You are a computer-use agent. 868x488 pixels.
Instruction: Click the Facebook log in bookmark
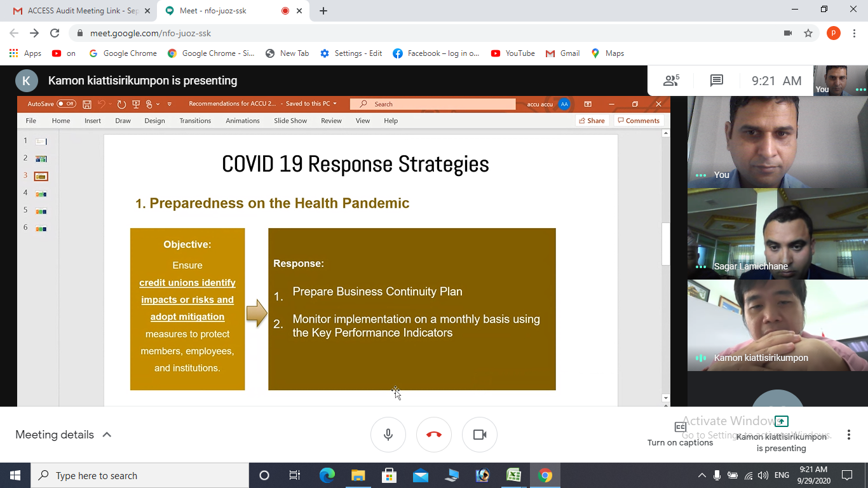[x=436, y=53]
